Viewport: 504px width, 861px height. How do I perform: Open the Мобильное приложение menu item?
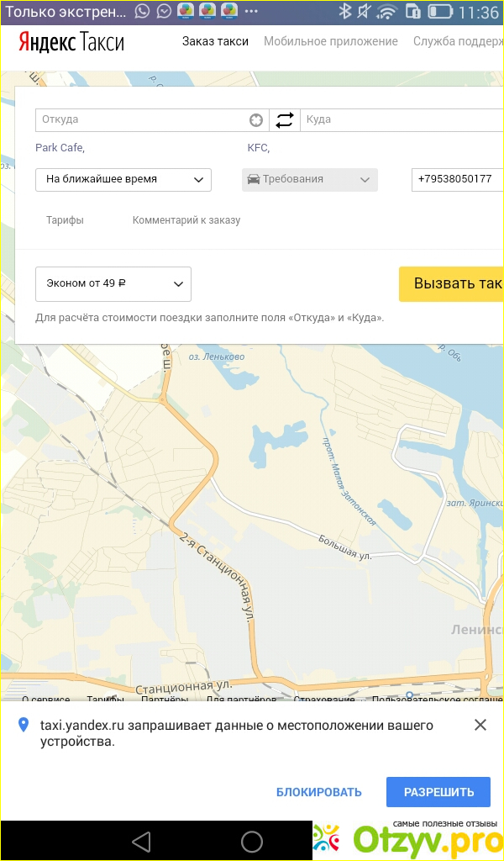(331, 42)
